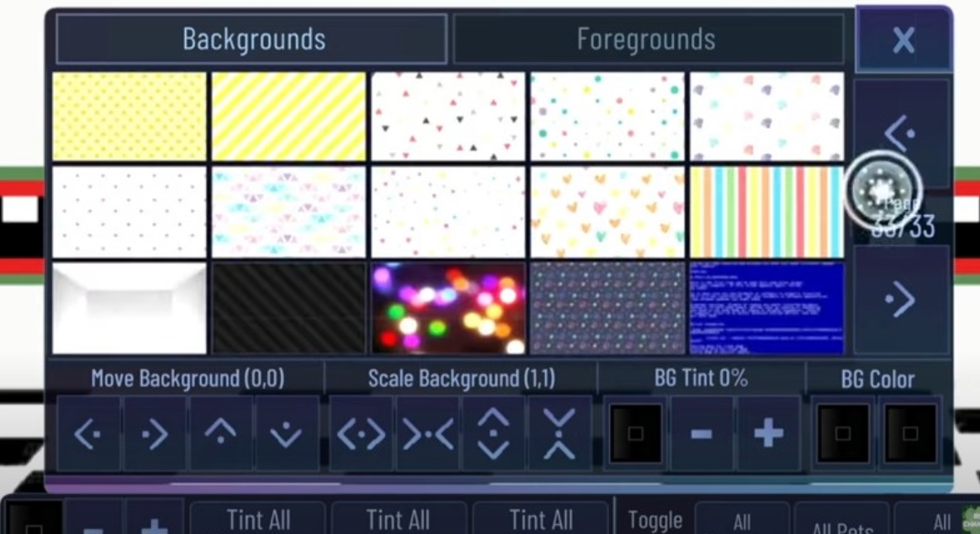Open the BG Tint color swatch
The height and width of the screenshot is (534, 980).
click(636, 434)
